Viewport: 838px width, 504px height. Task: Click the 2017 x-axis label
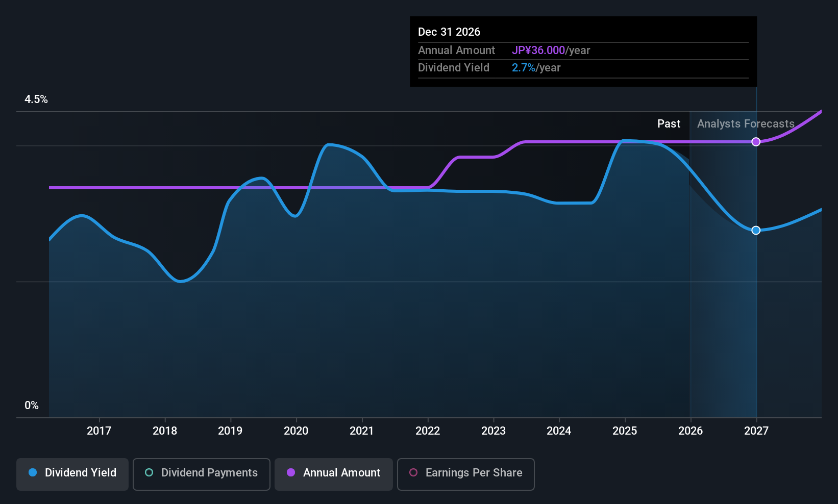coord(99,431)
